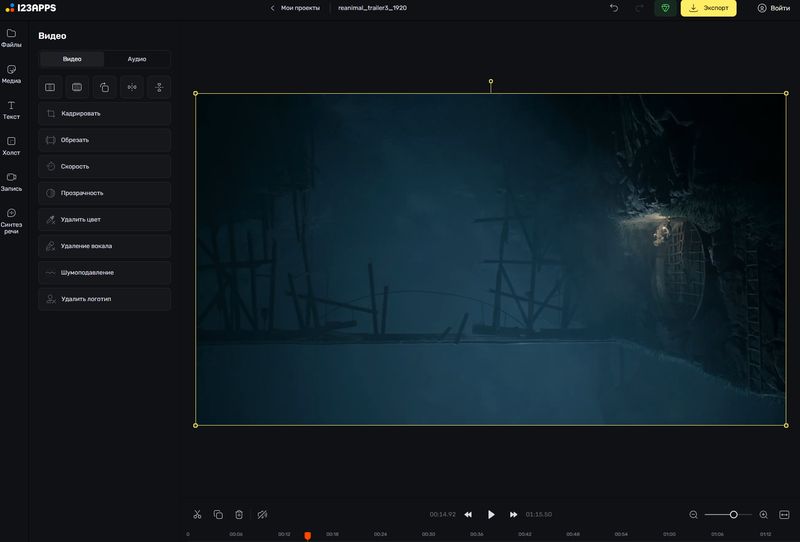The image size is (800, 542).
Task: Click the scissors split icon
Action: 197,514
